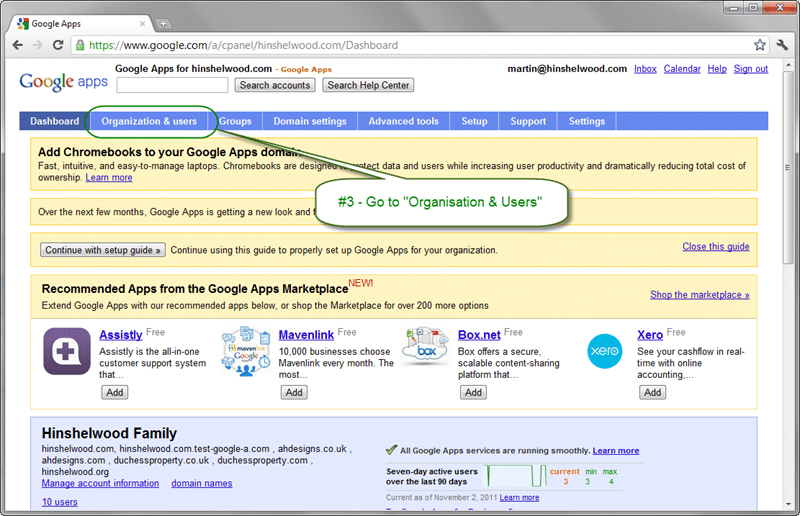Open the Settings tab
This screenshot has width=800, height=516.
[x=587, y=121]
